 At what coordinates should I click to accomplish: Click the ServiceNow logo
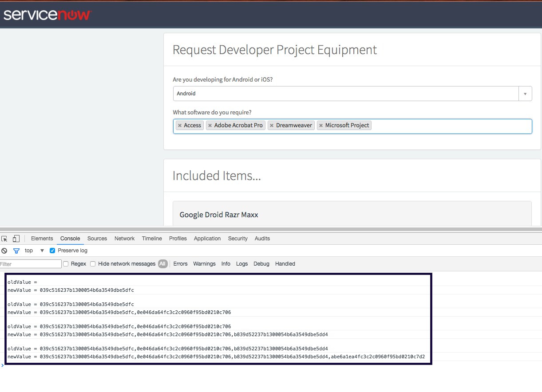coord(47,15)
